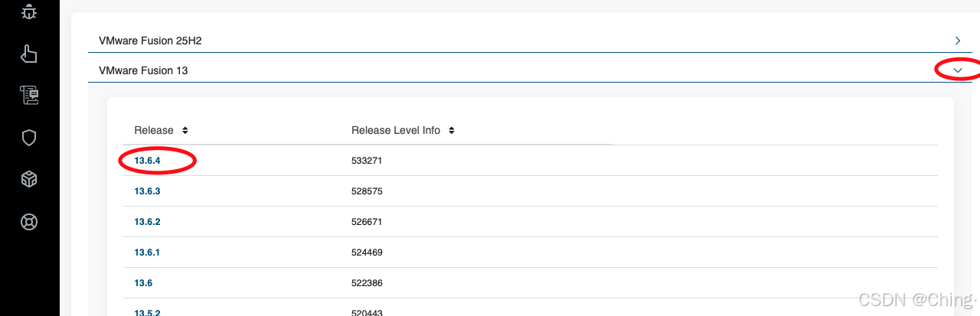Select build number 528575

367,191
